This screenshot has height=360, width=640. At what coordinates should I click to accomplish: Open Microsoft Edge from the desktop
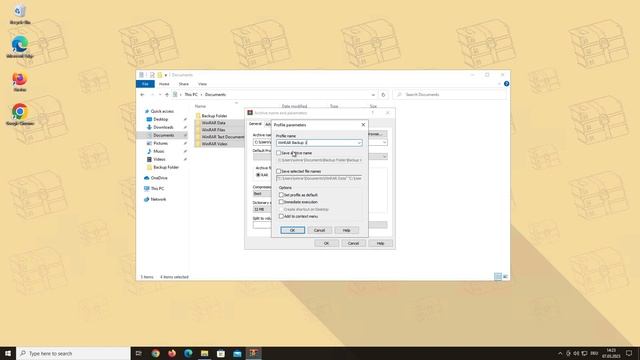click(x=20, y=47)
